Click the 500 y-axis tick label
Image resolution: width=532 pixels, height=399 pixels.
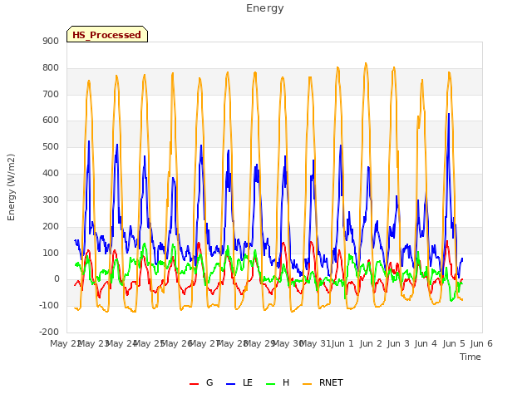51,147
